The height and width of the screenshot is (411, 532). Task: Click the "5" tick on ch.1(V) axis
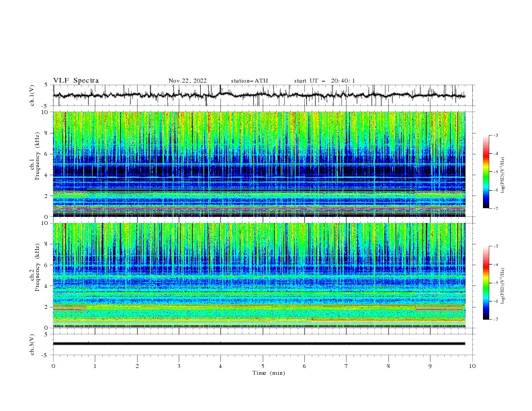47,85
